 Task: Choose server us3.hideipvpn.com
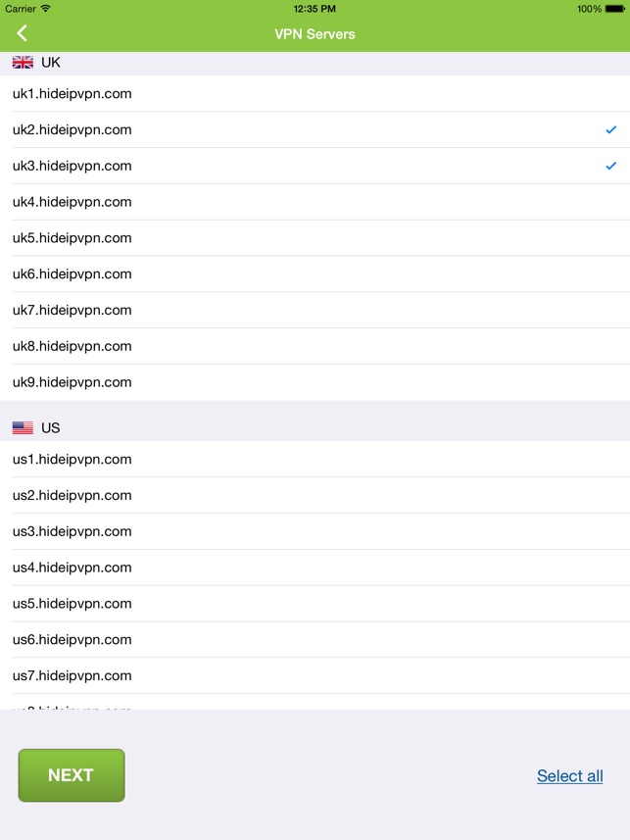pos(73,531)
